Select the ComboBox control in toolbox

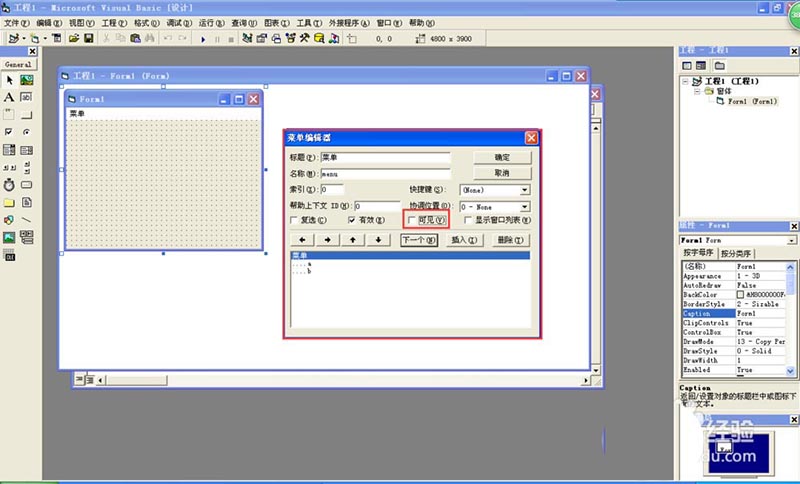[9, 150]
